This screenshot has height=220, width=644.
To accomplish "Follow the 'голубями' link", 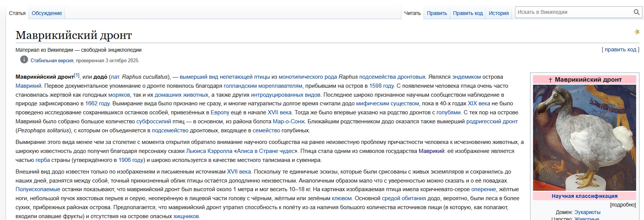I will point(449,112).
